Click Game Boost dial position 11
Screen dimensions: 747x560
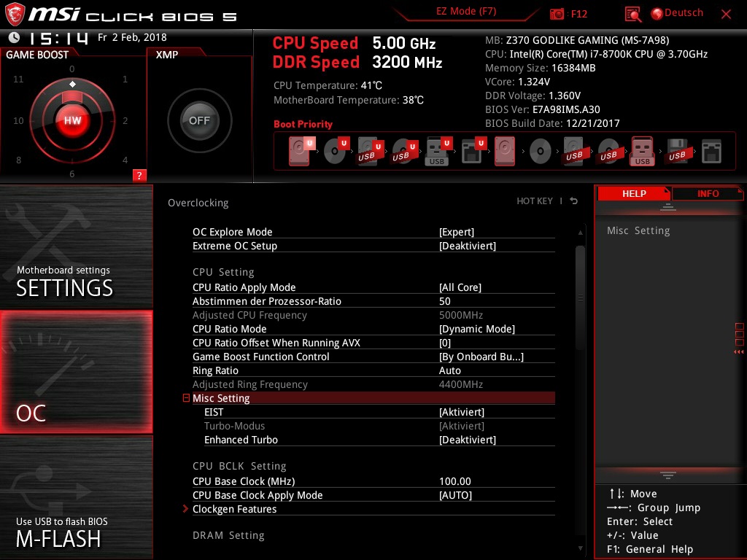pos(18,79)
